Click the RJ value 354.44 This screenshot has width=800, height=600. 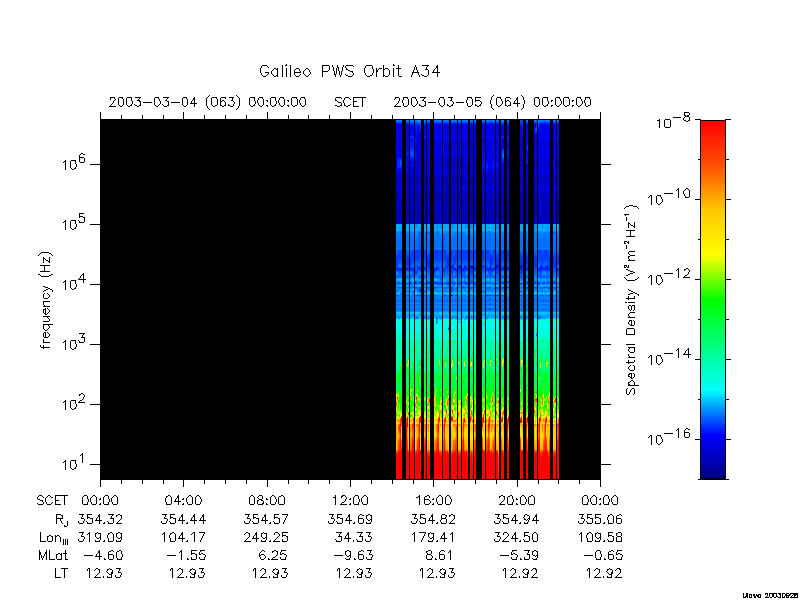pos(183,519)
